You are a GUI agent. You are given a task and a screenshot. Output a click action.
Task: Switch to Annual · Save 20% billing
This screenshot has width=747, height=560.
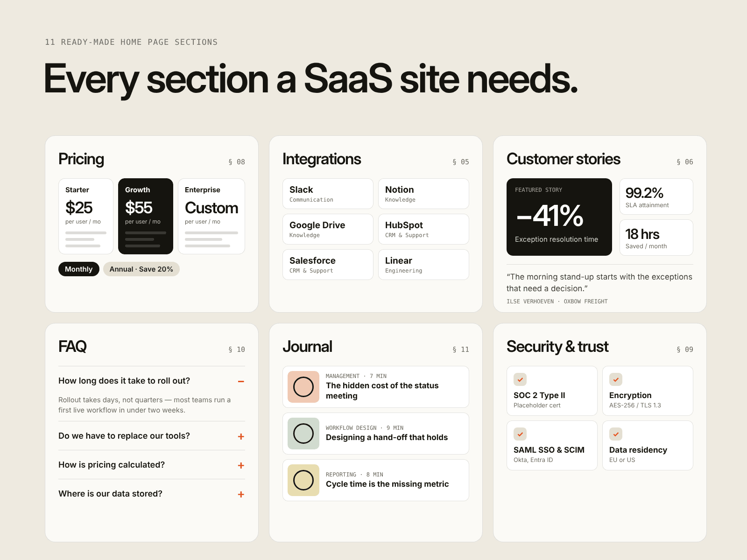[x=141, y=269]
